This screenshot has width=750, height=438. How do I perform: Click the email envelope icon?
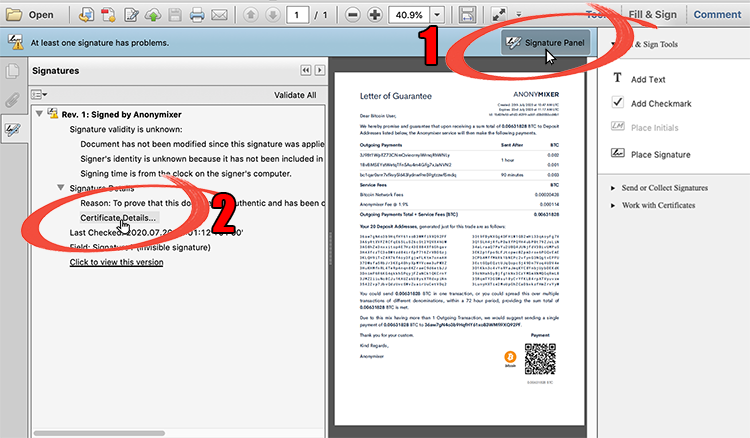(x=222, y=15)
